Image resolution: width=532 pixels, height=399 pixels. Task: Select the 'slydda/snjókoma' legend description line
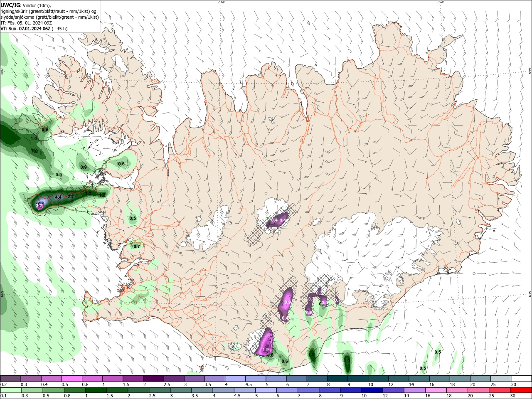point(50,17)
